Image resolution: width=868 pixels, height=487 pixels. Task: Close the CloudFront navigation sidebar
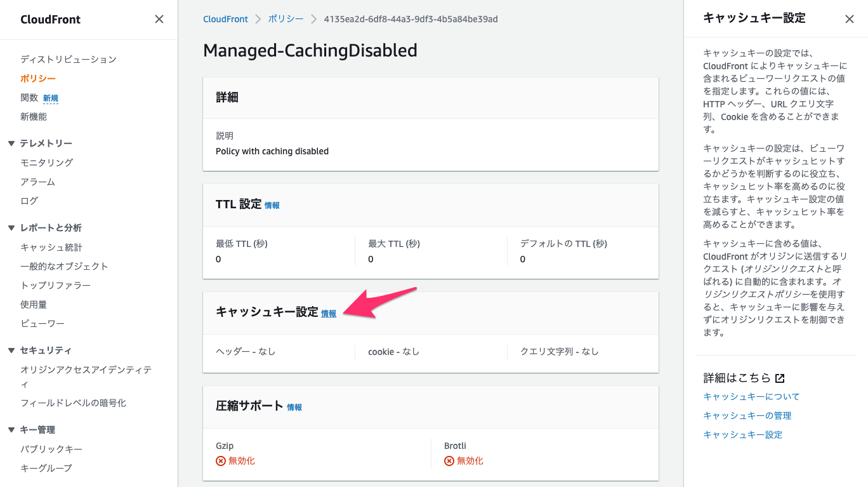(x=159, y=19)
